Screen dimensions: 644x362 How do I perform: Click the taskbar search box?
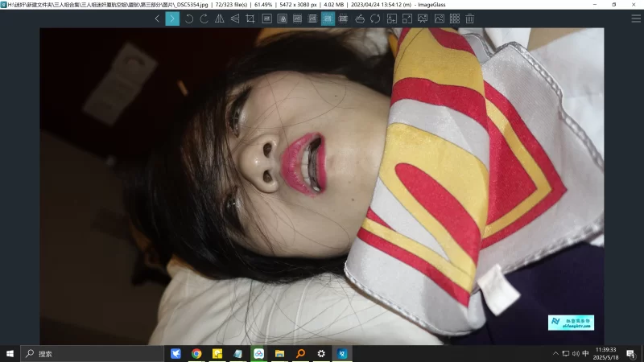click(x=80, y=353)
